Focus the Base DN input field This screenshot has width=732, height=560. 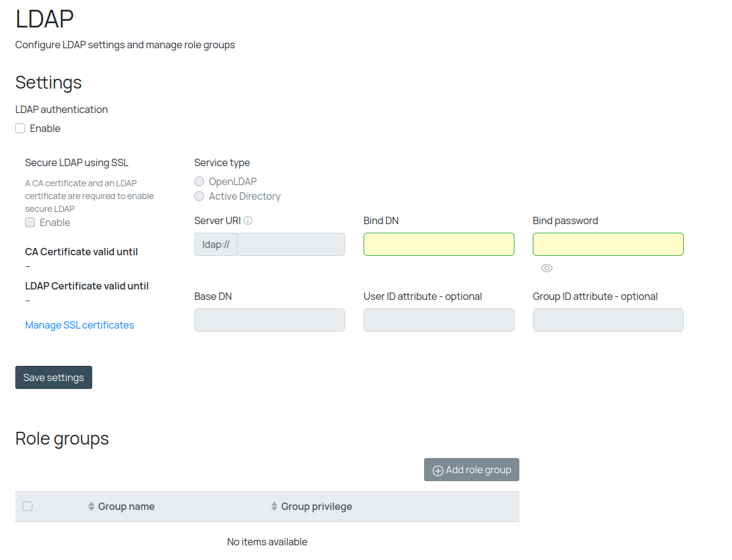(x=269, y=320)
